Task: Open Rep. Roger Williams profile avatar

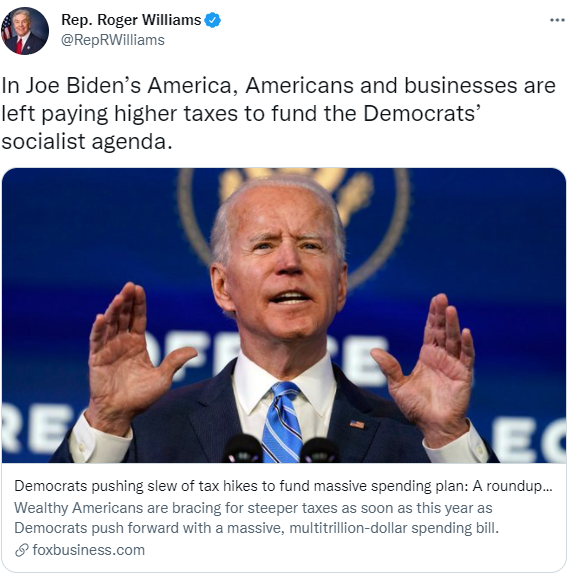Action: (x=25, y=31)
